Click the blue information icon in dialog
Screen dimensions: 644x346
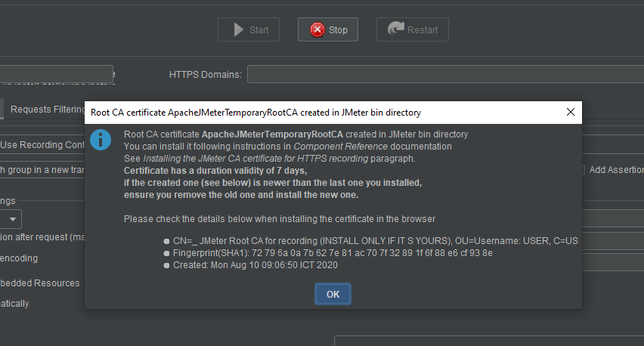point(101,140)
